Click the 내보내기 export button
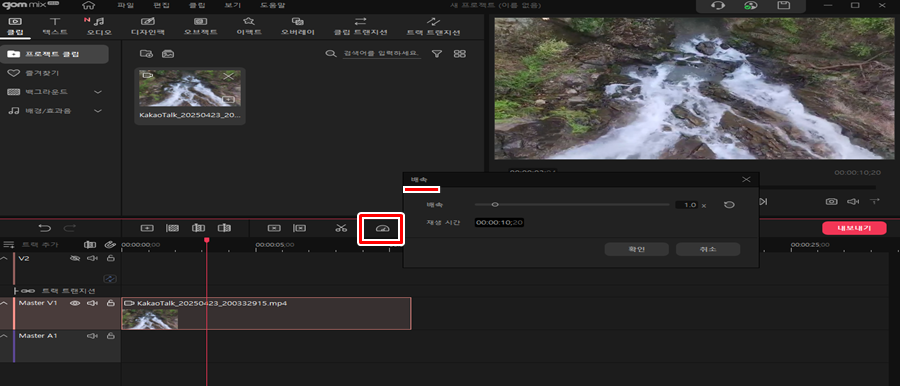 pyautogui.click(x=854, y=228)
